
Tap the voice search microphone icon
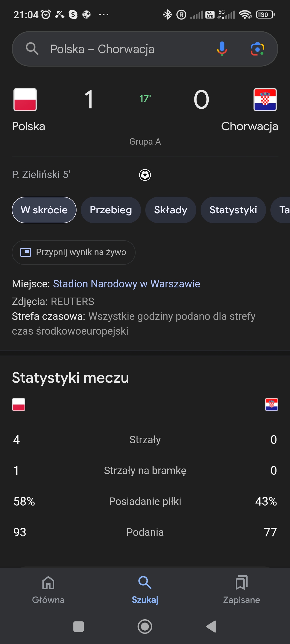(x=222, y=49)
